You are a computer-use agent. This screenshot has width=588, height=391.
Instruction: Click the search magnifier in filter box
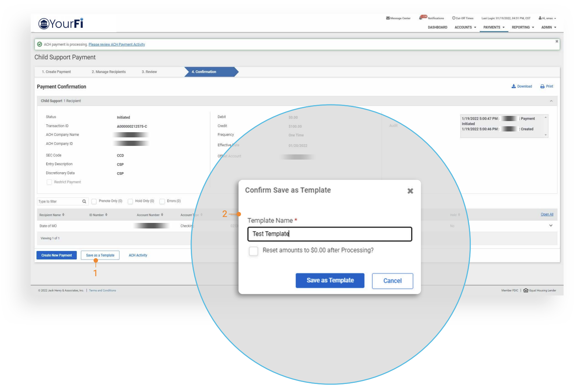point(84,201)
